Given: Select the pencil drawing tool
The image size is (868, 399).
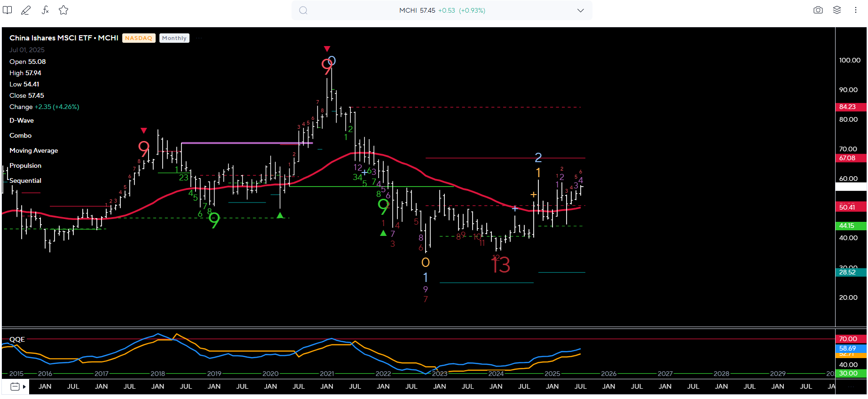Looking at the screenshot, I should (26, 10).
